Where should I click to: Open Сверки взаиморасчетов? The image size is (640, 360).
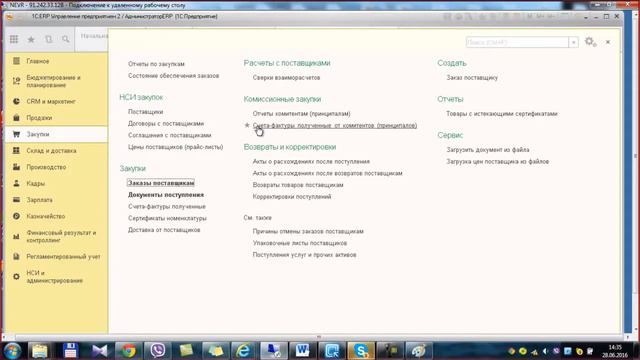[x=286, y=78]
